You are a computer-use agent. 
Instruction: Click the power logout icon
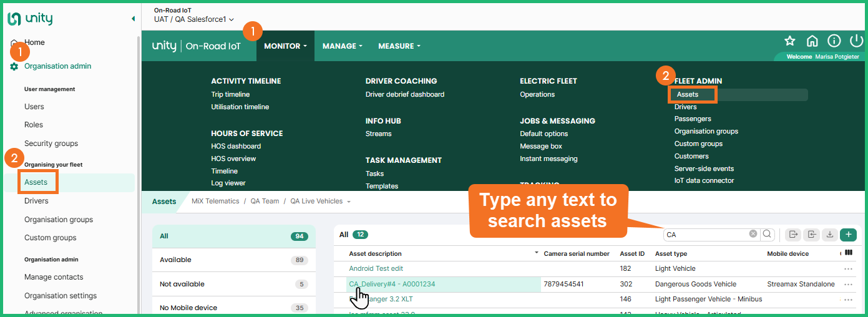pos(856,41)
